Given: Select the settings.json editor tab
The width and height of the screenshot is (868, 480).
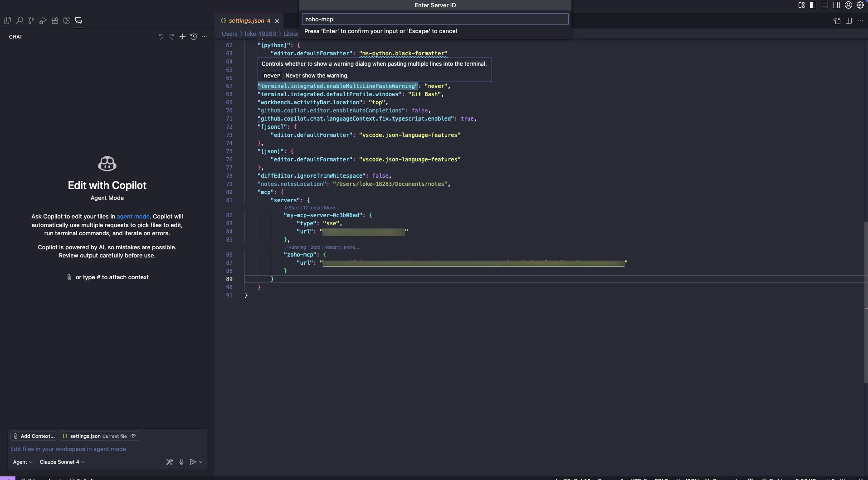Looking at the screenshot, I should pyautogui.click(x=246, y=20).
